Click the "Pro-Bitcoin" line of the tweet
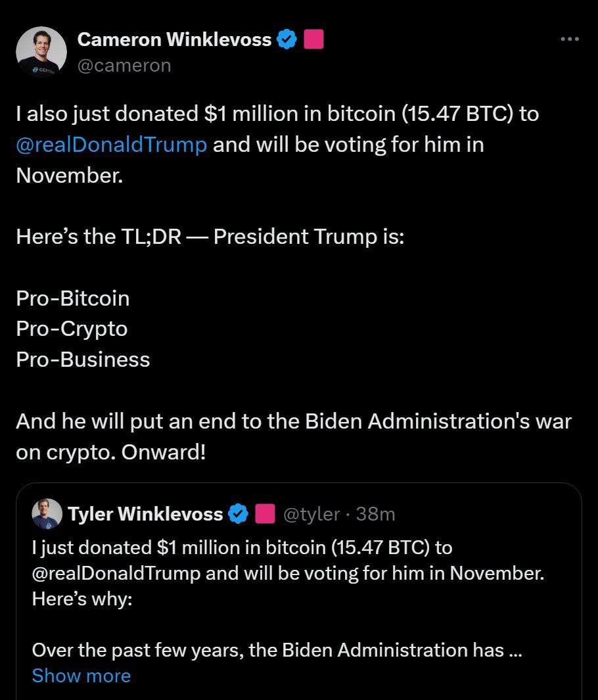 (x=73, y=298)
